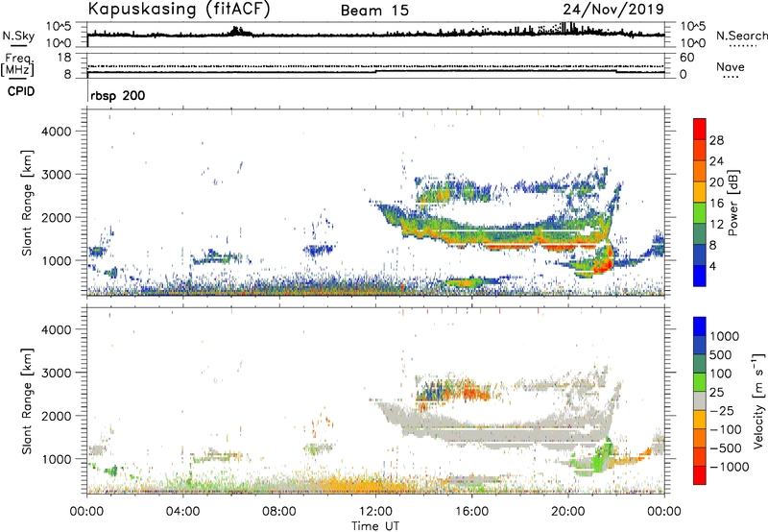
Task: Click the '1000' tick on velocity colorbar
Action: 725,336
